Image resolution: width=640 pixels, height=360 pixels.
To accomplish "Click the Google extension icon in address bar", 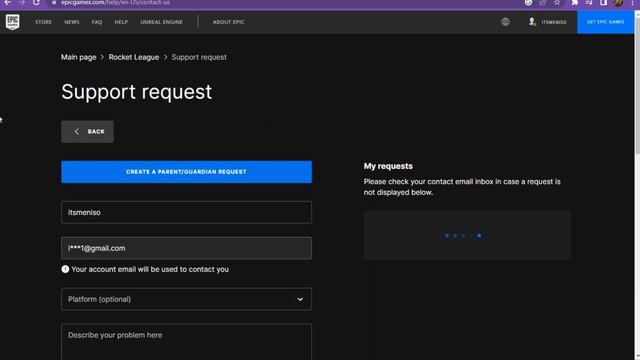I will pos(528,2).
